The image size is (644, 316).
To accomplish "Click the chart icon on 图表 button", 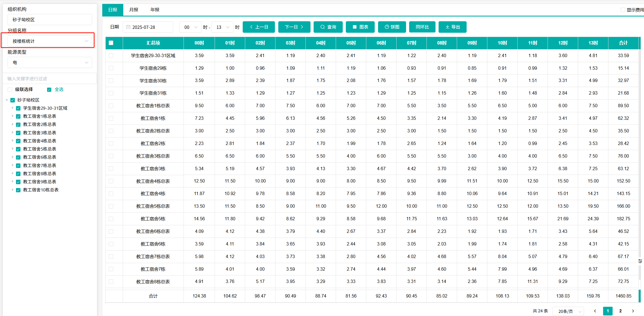I will tap(355, 27).
